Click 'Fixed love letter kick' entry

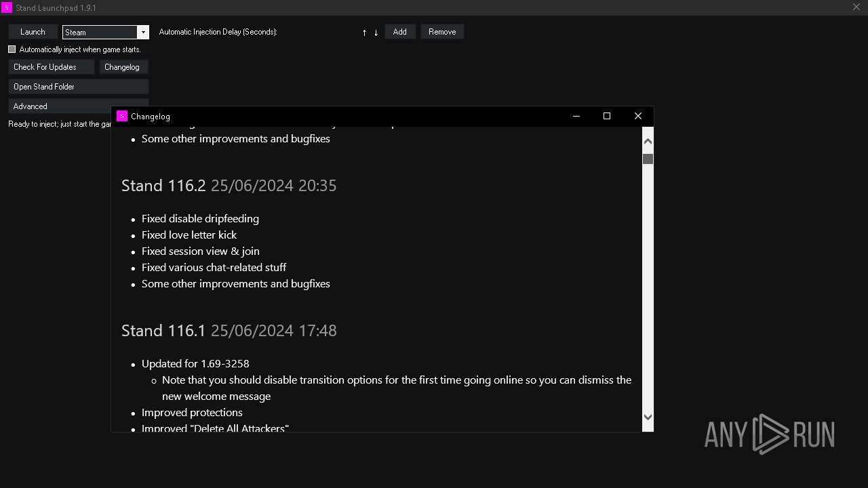pyautogui.click(x=189, y=235)
